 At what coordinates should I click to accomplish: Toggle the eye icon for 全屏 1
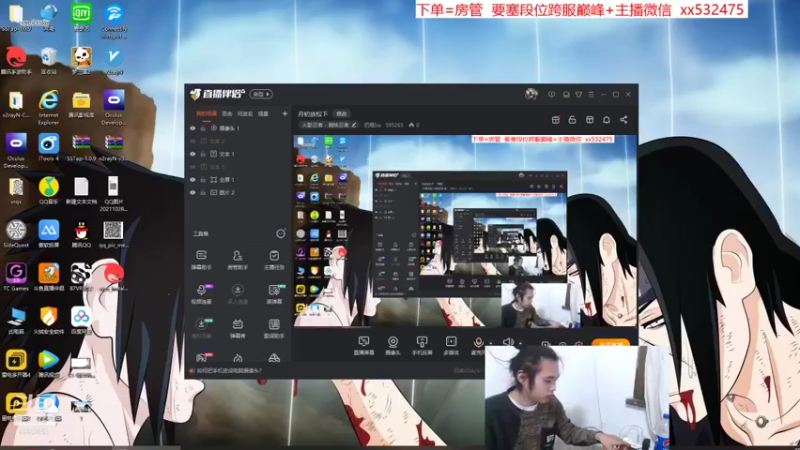tap(192, 180)
